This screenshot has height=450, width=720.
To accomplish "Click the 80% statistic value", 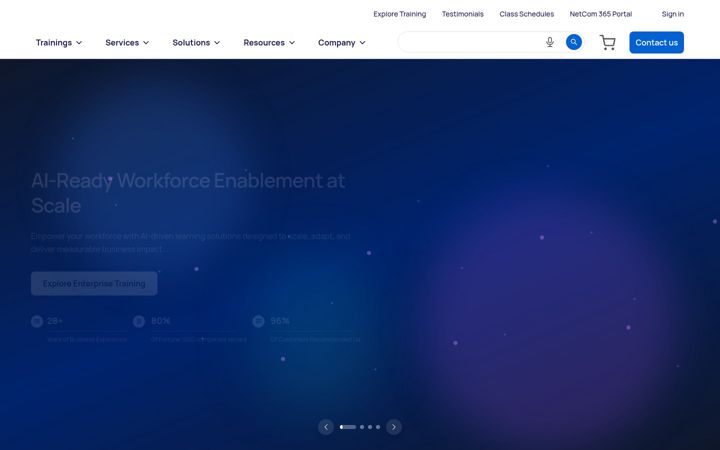I will [160, 321].
